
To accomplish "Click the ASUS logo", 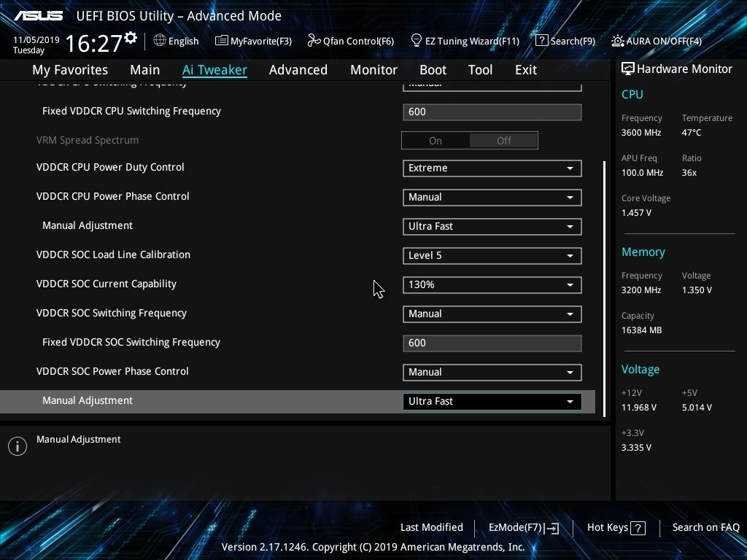I will pos(38,16).
